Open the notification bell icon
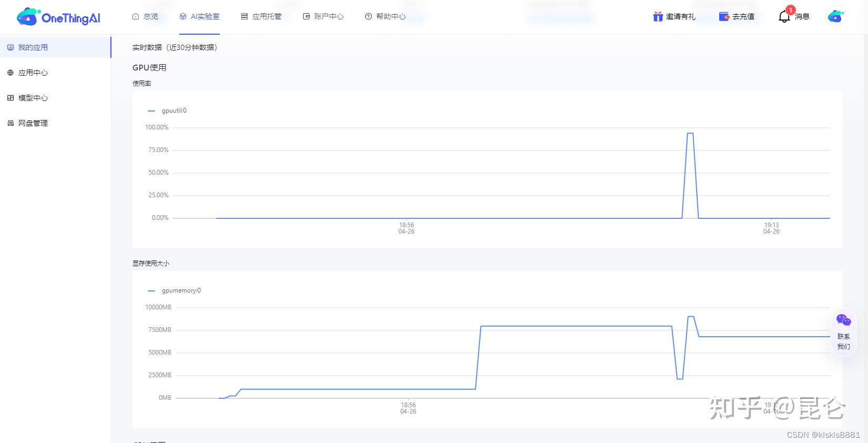This screenshot has width=868, height=443. (784, 16)
